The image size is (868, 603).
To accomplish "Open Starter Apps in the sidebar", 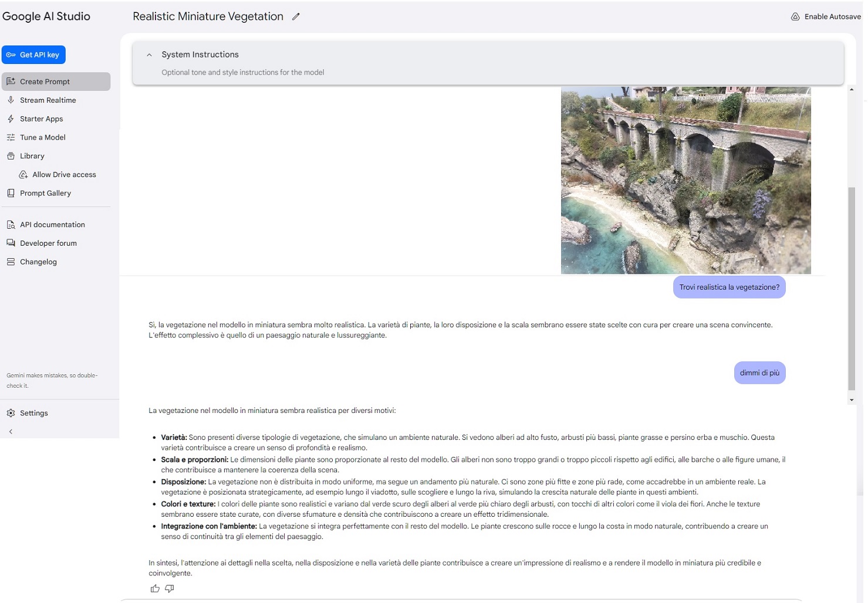I will [41, 119].
